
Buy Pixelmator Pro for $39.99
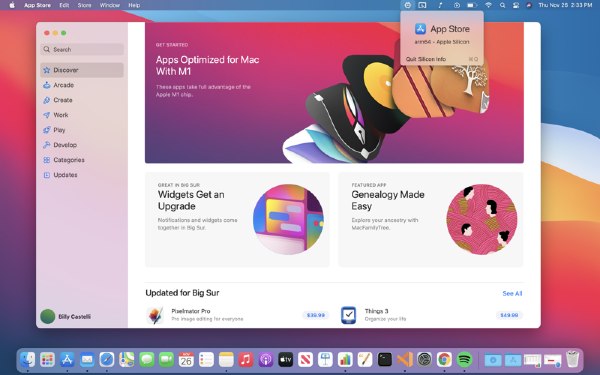[x=316, y=315]
